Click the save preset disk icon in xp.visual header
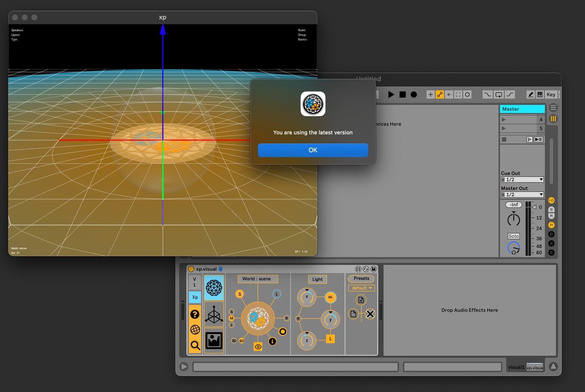 click(373, 269)
